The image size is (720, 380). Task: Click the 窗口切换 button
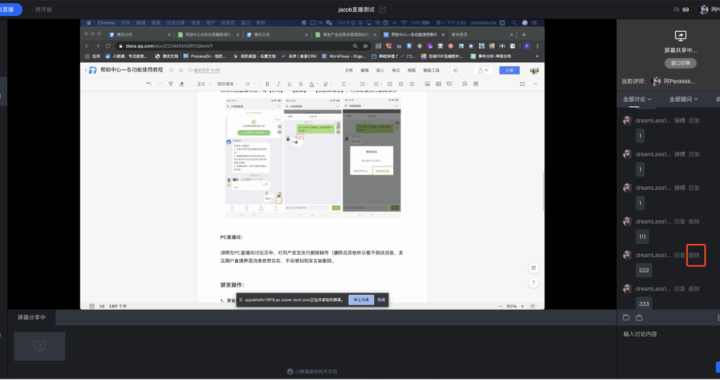(681, 63)
